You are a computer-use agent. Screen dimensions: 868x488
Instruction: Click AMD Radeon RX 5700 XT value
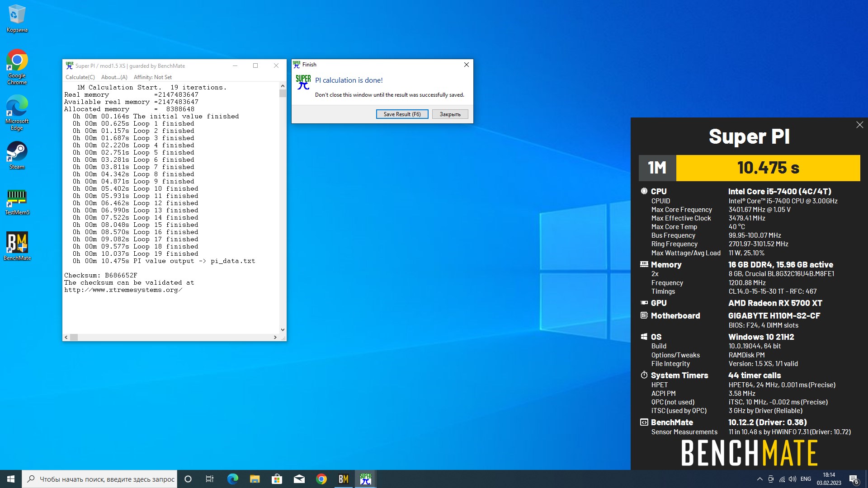[x=775, y=303]
